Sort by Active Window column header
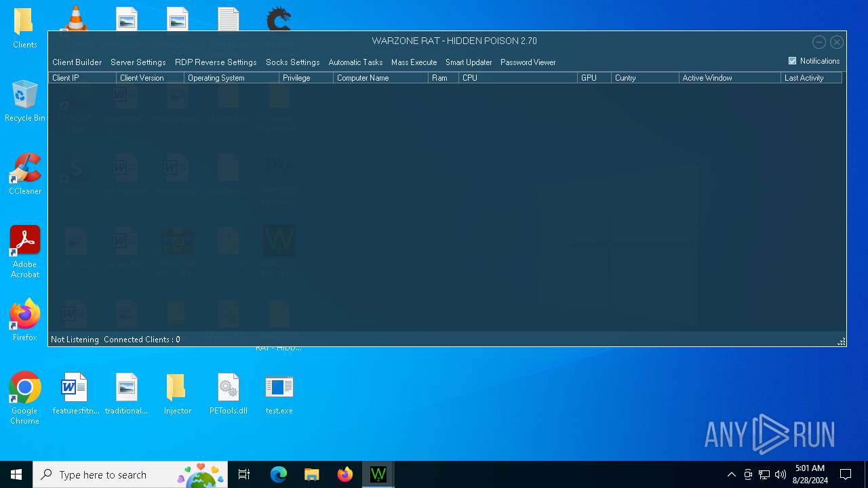 (730, 78)
